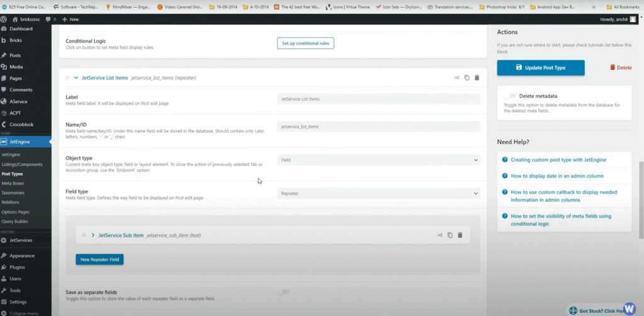Open Query Builder in JetEngine submenu
Viewport: 644px width, 316px height.
(x=16, y=222)
